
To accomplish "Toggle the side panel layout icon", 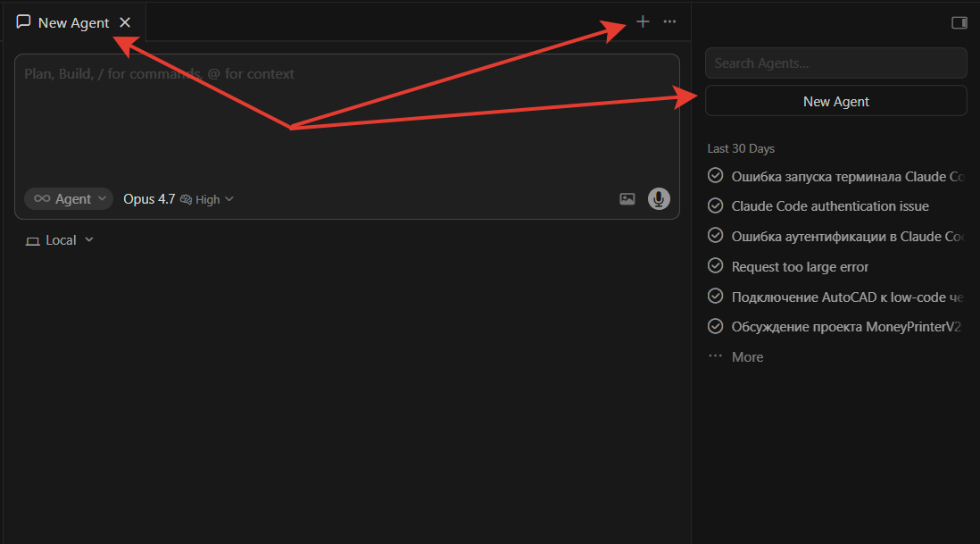I will (959, 22).
